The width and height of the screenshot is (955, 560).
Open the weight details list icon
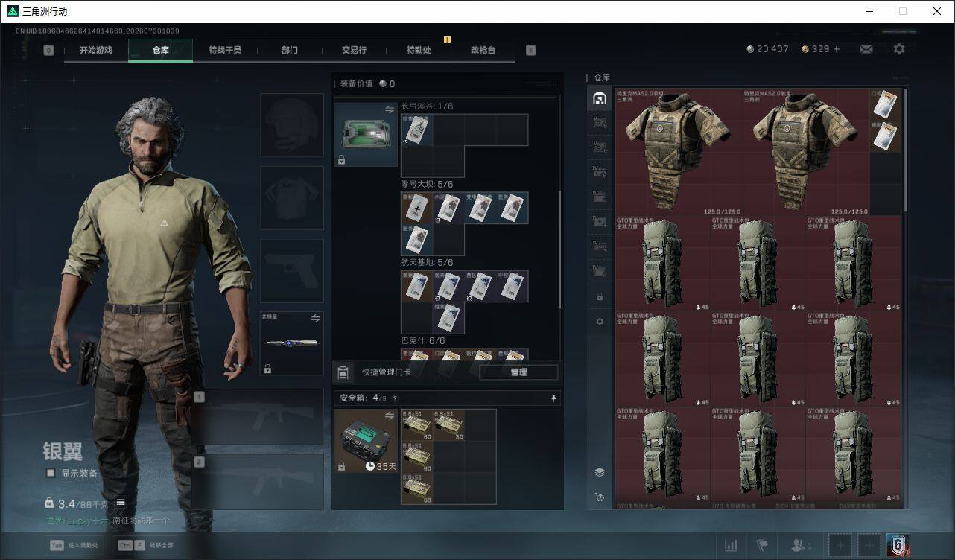pyautogui.click(x=121, y=503)
